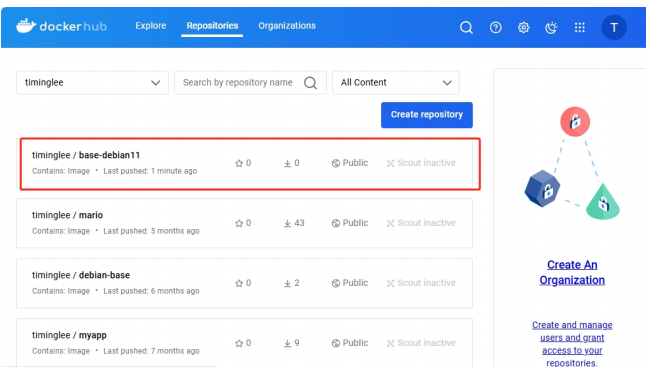
Task: Click star icon for myapp repository
Action: point(239,343)
